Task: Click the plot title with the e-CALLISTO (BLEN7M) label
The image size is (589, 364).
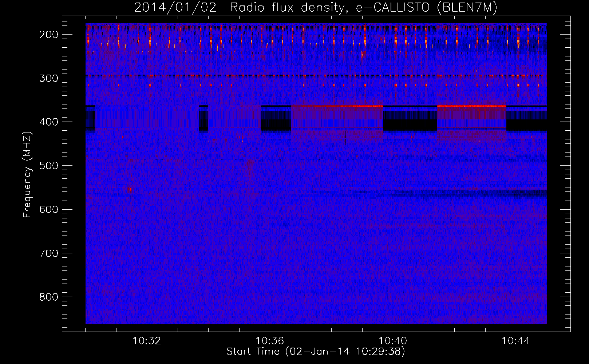Action: 316,8
